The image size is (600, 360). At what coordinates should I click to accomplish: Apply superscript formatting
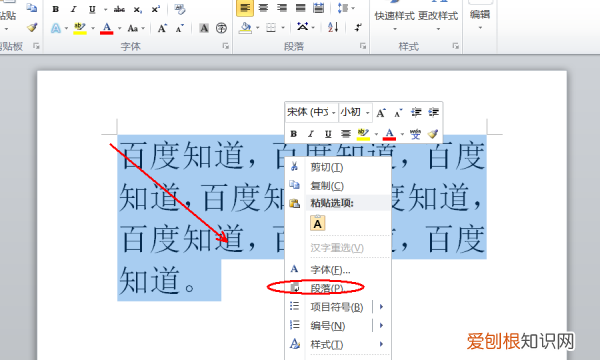155,9
